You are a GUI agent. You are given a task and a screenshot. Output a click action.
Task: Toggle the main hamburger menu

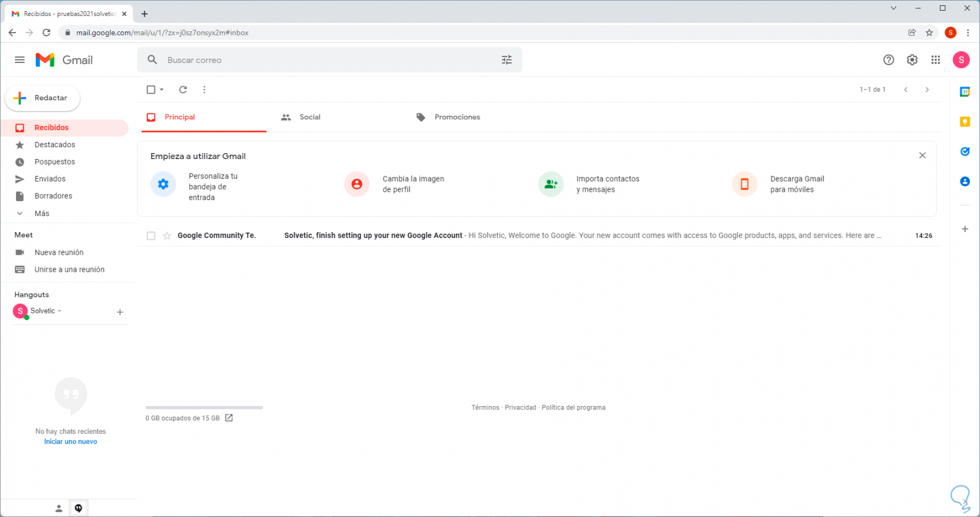(x=20, y=60)
